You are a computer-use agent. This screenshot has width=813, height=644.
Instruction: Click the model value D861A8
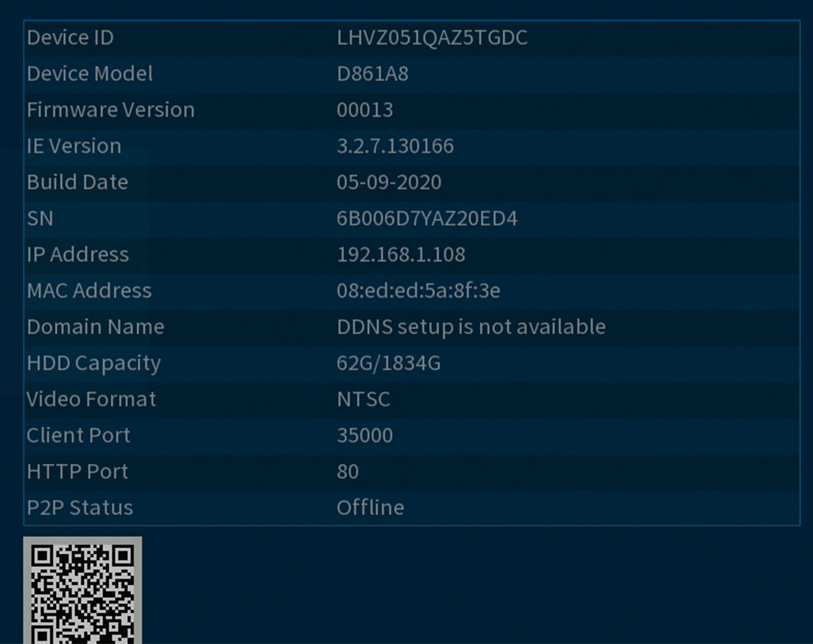pyautogui.click(x=372, y=74)
